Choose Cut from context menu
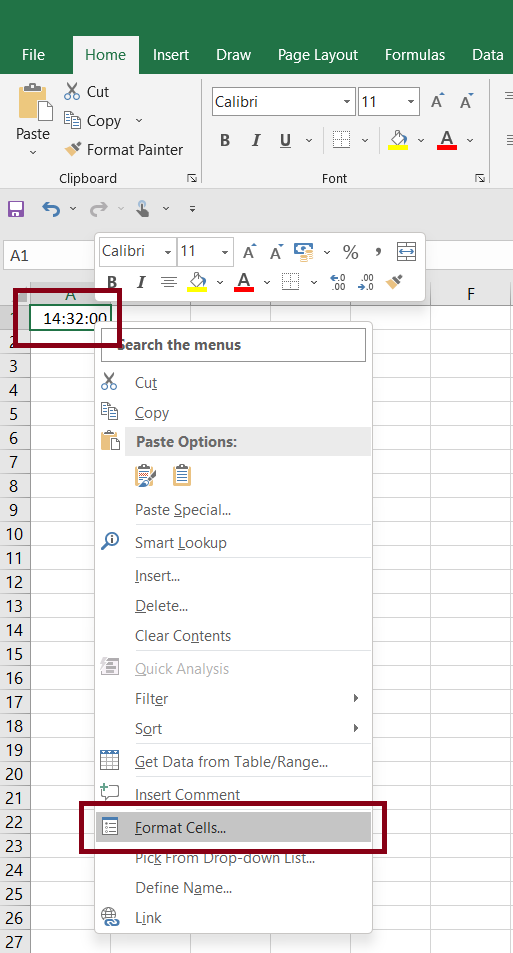The image size is (513, 953). [x=233, y=382]
